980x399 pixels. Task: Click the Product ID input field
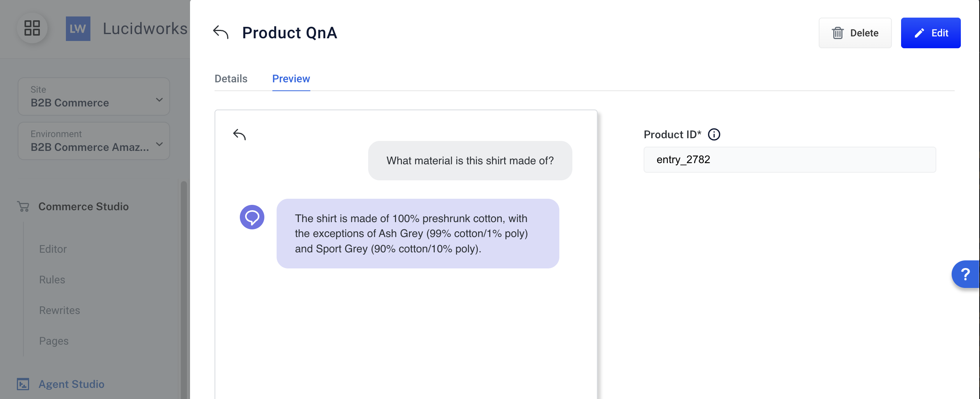pos(790,160)
